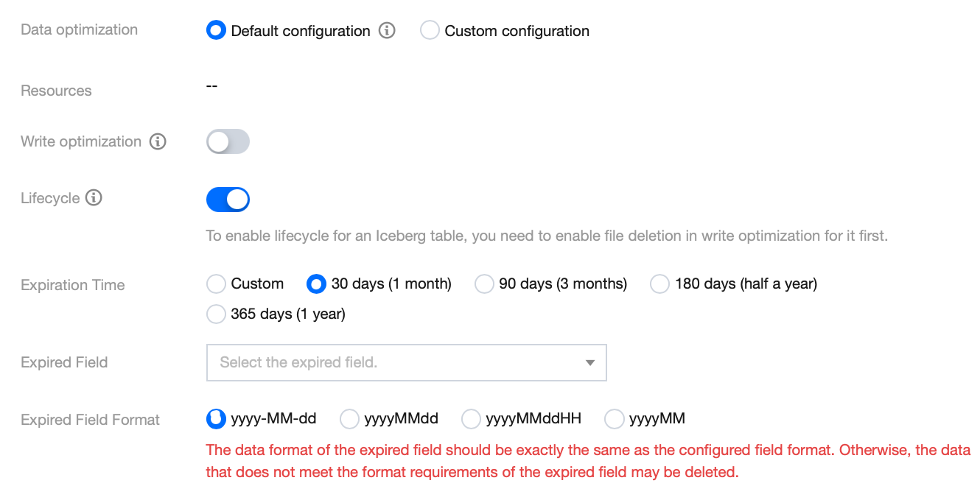Select yyyyMMddHH format option
This screenshot has height=486, width=980.
471,419
